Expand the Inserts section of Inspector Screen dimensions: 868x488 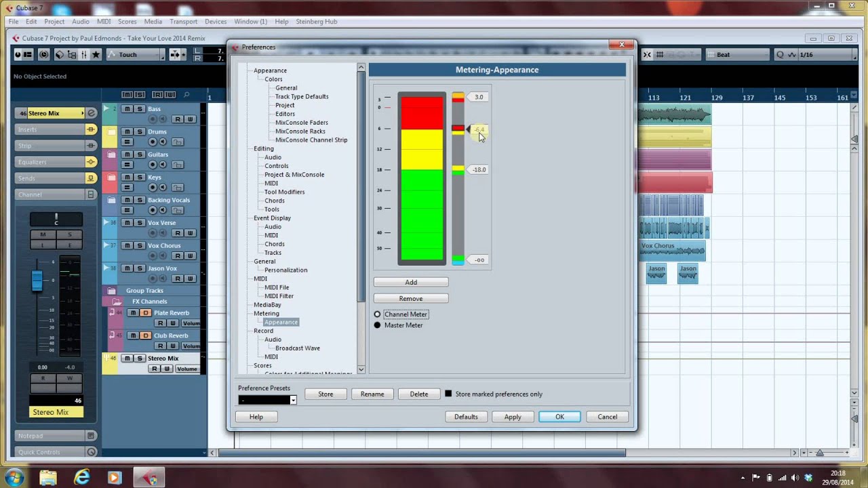(x=50, y=129)
